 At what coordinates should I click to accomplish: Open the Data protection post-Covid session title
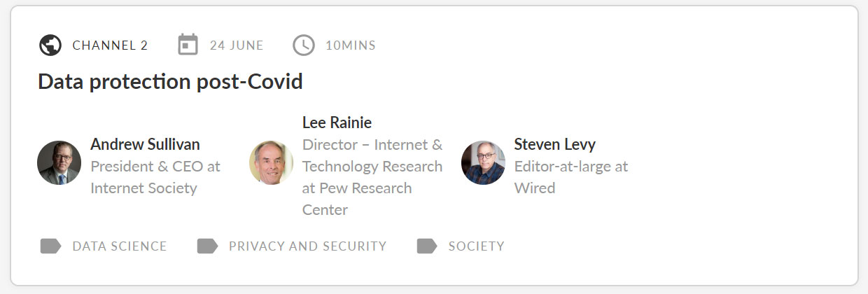pos(170,82)
